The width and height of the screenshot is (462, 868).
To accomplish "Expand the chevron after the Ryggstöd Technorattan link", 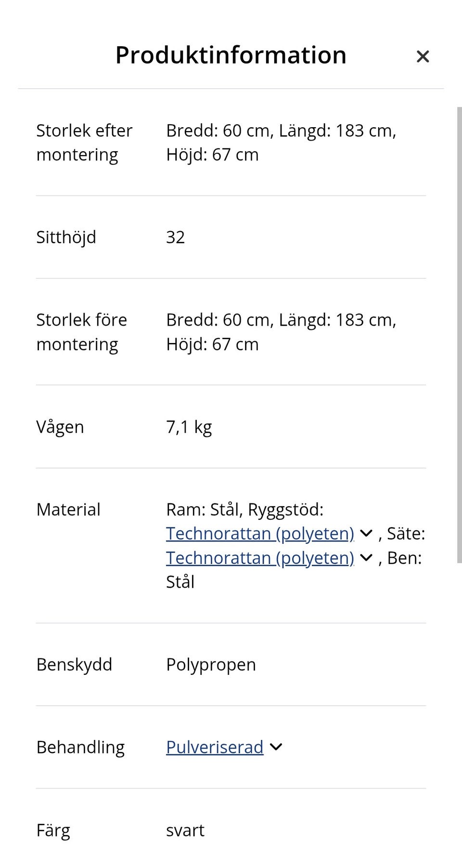I will (x=366, y=534).
